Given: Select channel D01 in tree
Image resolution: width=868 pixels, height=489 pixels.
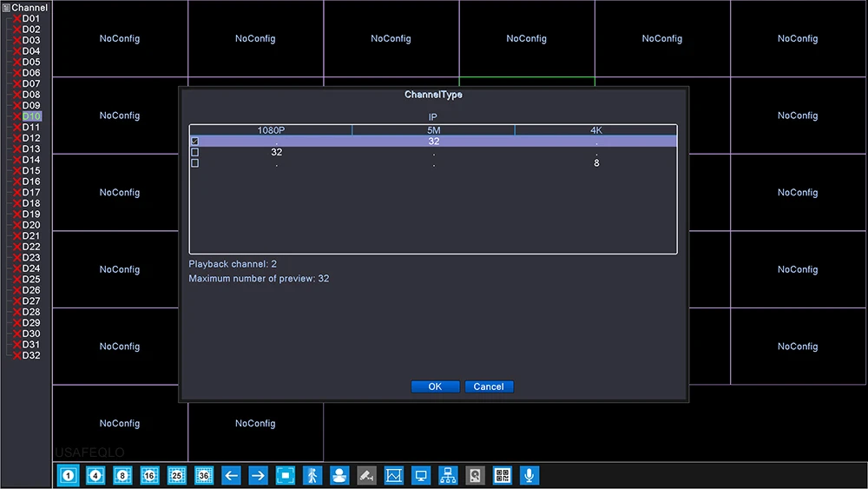Looking at the screenshot, I should point(31,18).
